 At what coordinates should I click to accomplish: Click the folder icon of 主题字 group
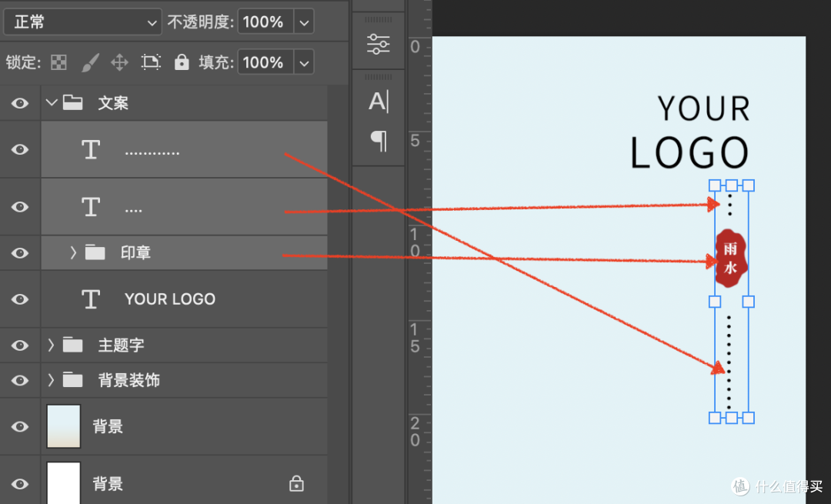(72, 345)
